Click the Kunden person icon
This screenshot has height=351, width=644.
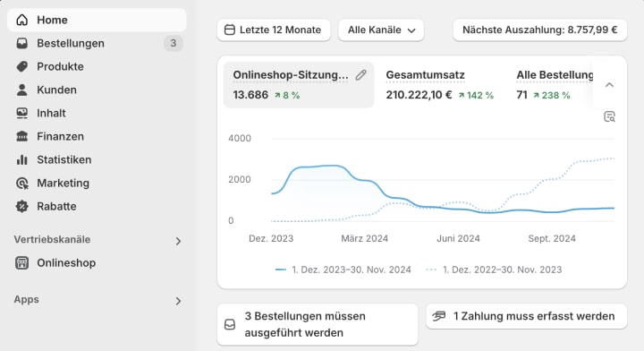pyautogui.click(x=22, y=90)
